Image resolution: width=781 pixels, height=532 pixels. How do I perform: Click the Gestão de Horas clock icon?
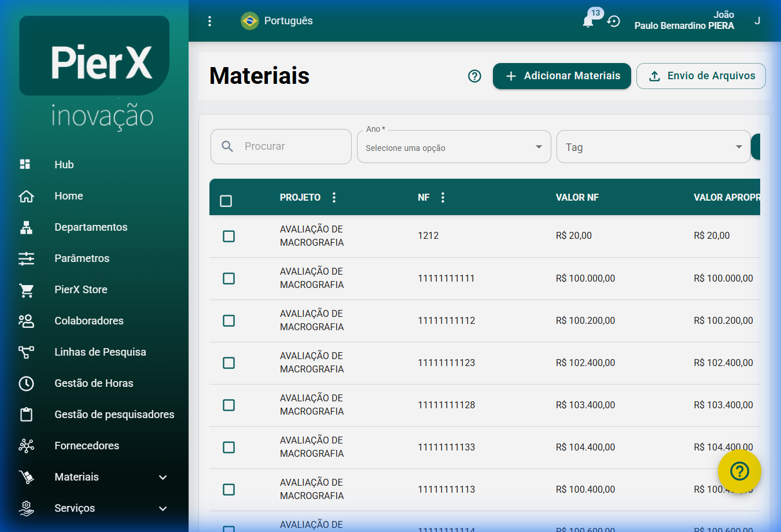(x=26, y=383)
